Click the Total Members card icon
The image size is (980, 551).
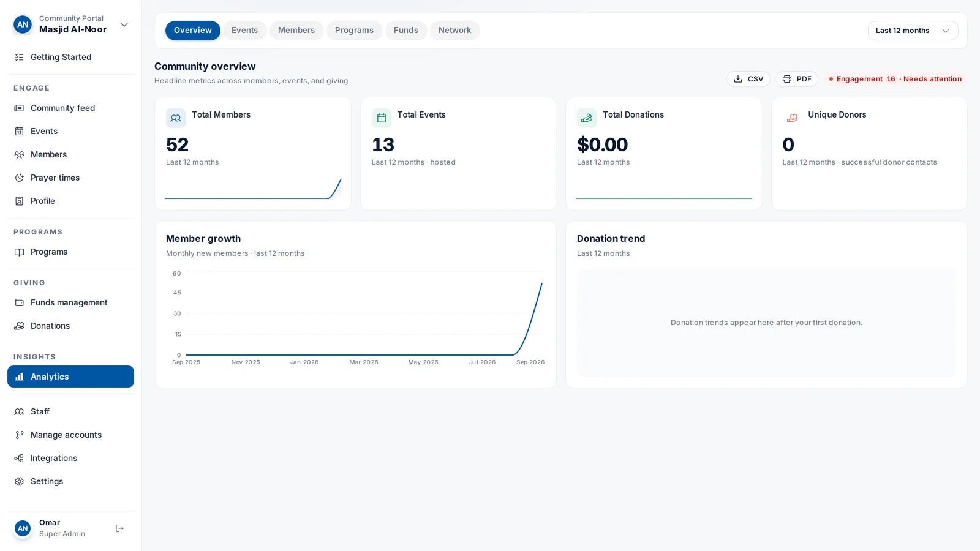coord(176,118)
